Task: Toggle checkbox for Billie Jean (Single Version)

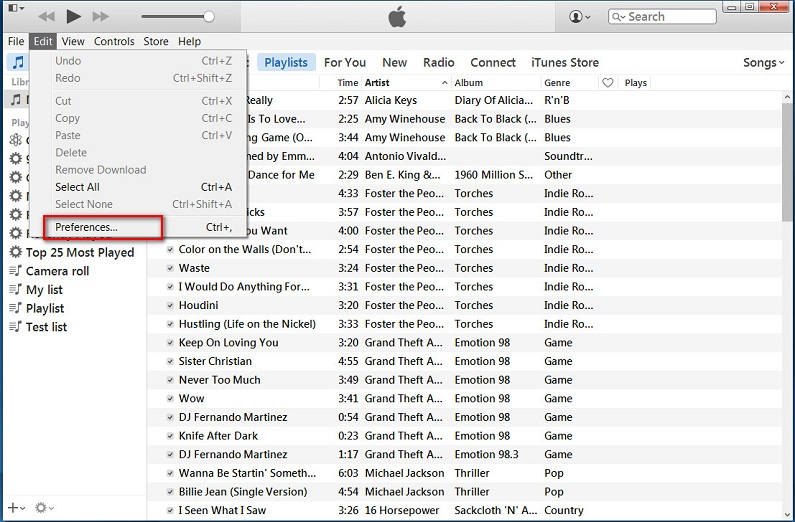Action: [170, 492]
